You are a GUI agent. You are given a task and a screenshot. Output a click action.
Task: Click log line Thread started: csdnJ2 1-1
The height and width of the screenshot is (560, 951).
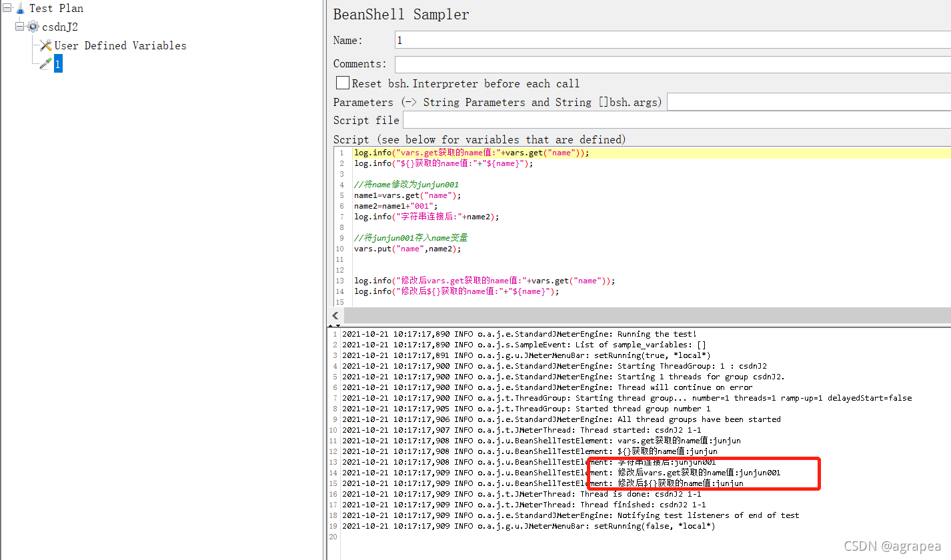522,430
